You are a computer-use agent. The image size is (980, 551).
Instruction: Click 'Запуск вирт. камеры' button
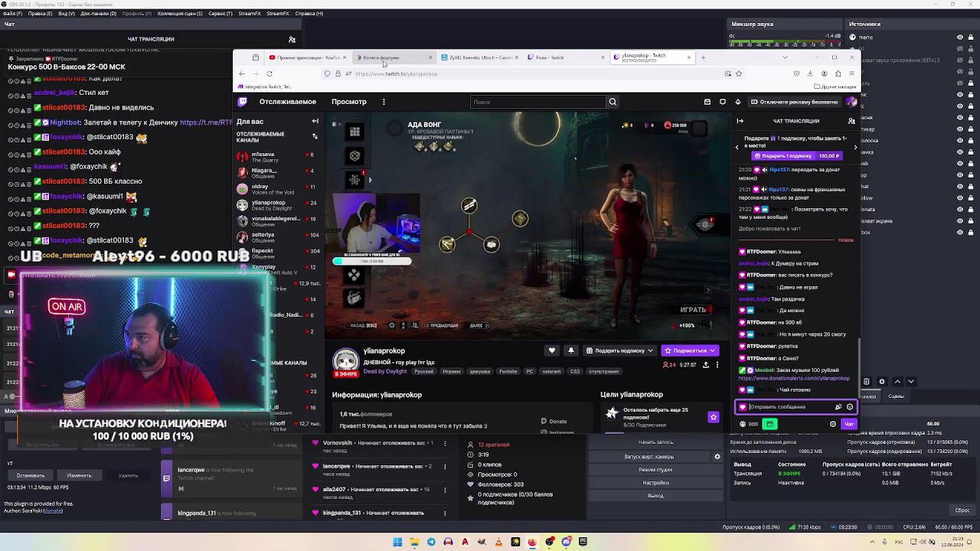[649, 457]
